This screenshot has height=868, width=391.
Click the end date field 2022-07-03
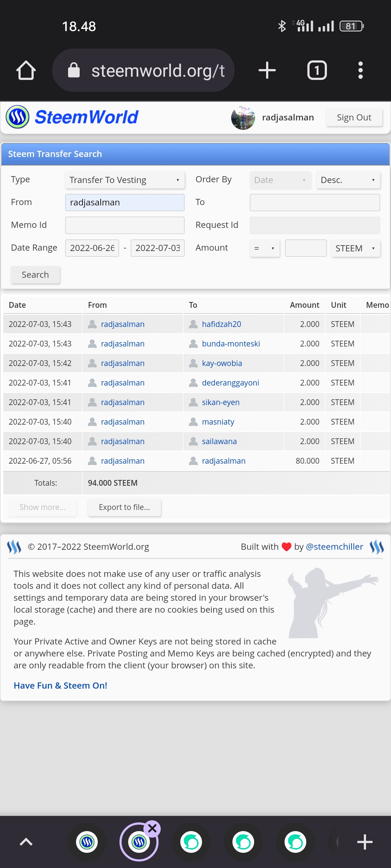tap(157, 248)
